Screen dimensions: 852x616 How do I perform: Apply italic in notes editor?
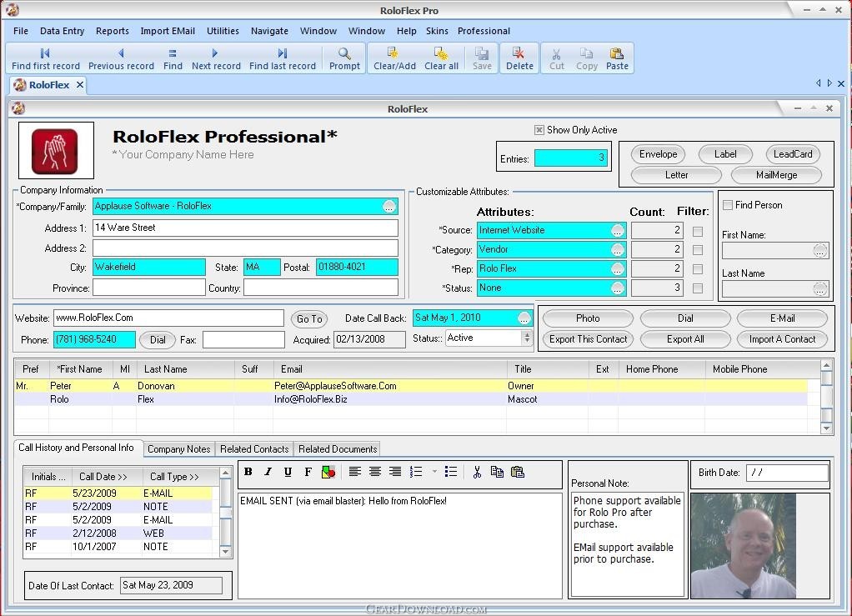pos(268,472)
